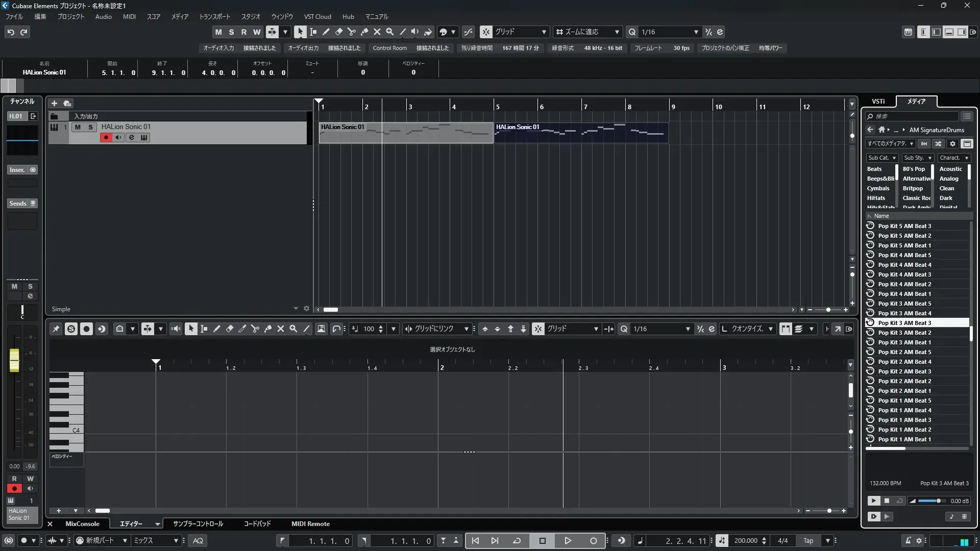980x551 pixels.
Task: Select the Glue tool in main toolbar
Action: point(364,32)
